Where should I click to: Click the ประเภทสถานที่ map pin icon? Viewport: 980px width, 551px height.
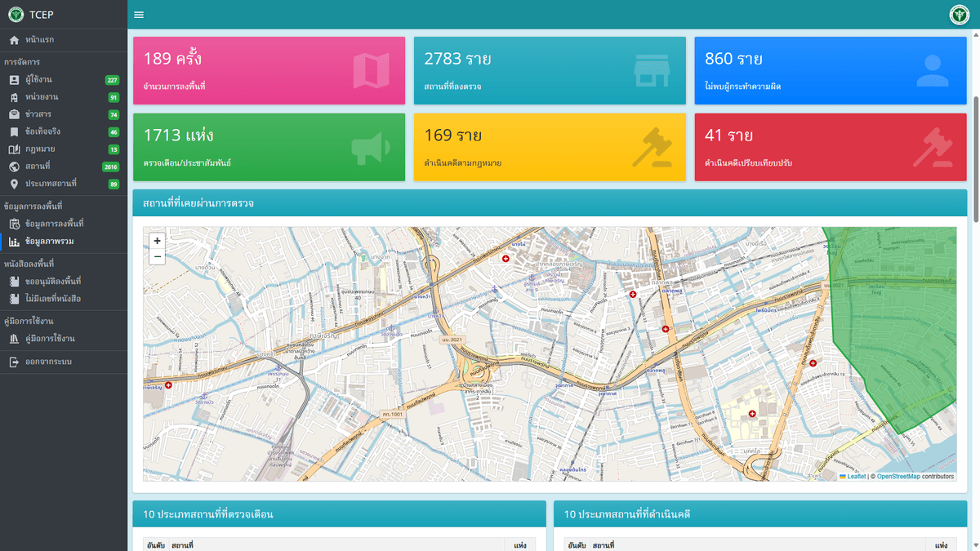pos(14,184)
